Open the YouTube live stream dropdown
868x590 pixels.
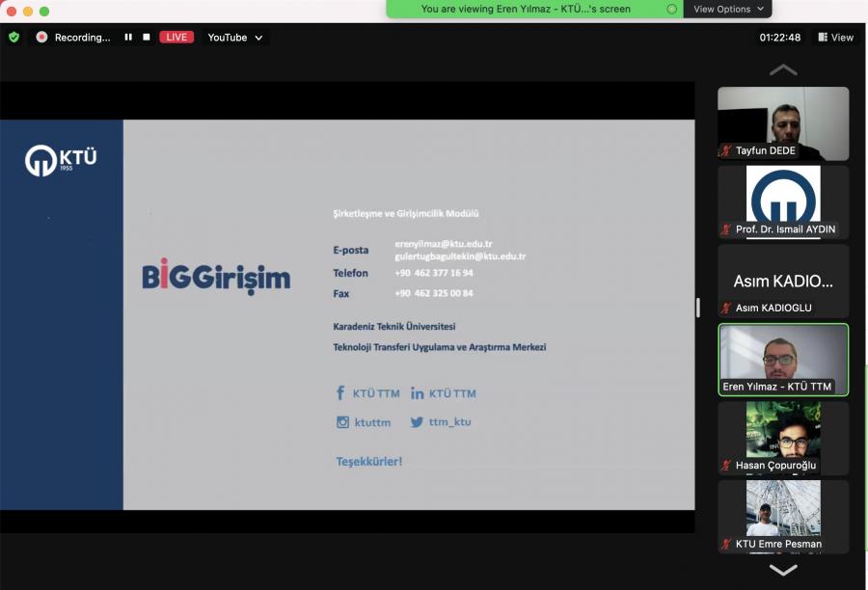coord(235,37)
